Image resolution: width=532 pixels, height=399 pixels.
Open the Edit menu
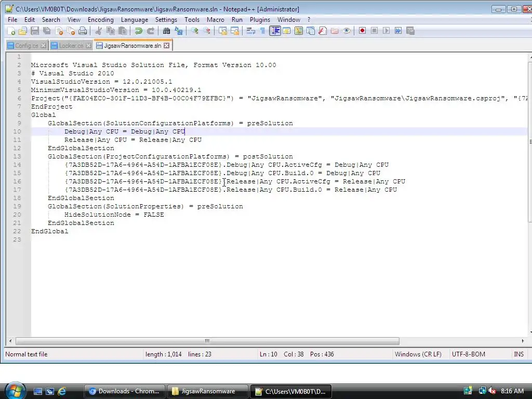(30, 20)
